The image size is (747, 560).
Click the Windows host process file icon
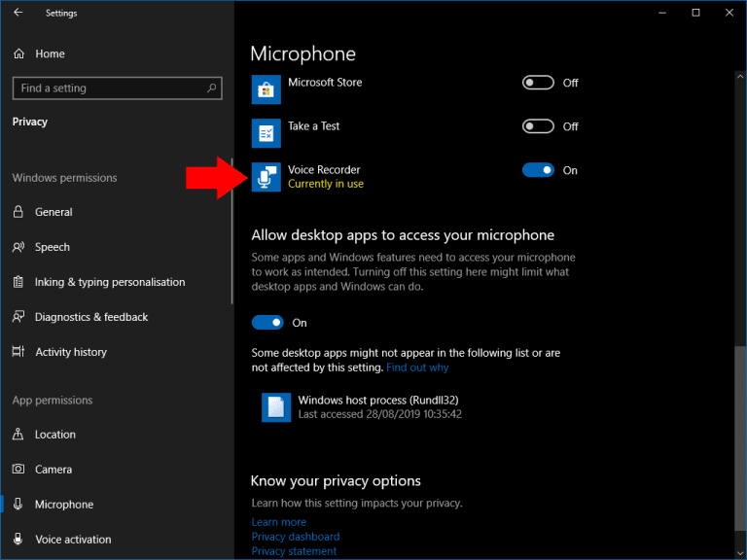[x=276, y=406]
